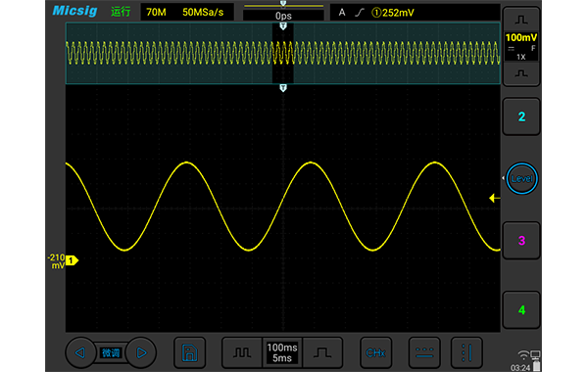
Task: Increase timebase with the multi-pulse icon
Action: click(242, 352)
